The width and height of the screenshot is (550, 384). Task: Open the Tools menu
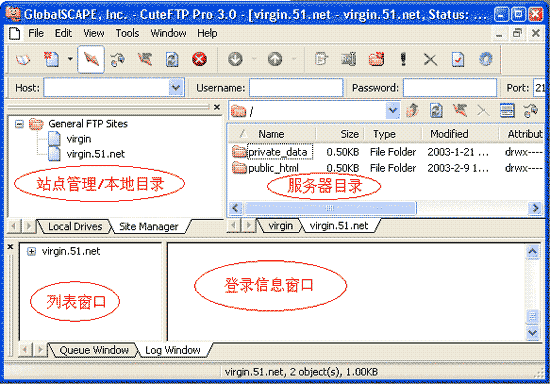pyautogui.click(x=127, y=33)
